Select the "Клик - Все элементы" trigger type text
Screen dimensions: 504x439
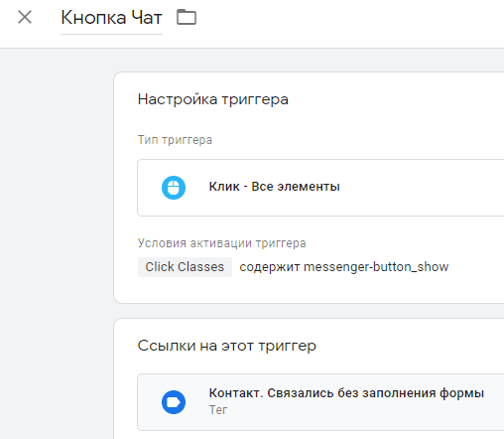point(274,187)
